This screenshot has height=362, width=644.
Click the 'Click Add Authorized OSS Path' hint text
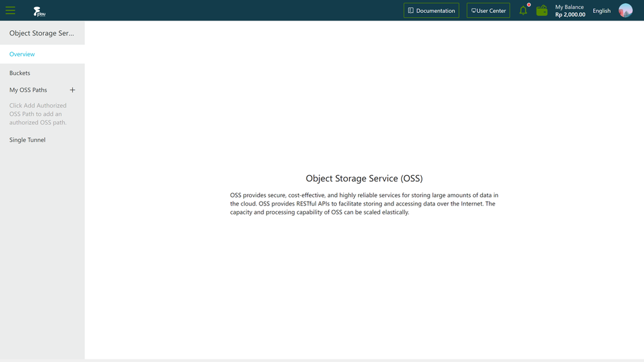click(x=38, y=114)
